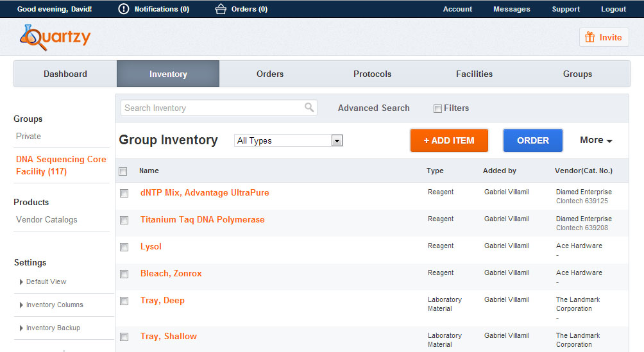644x352 pixels.
Task: Click the notifications exclamation icon
Action: click(x=124, y=9)
